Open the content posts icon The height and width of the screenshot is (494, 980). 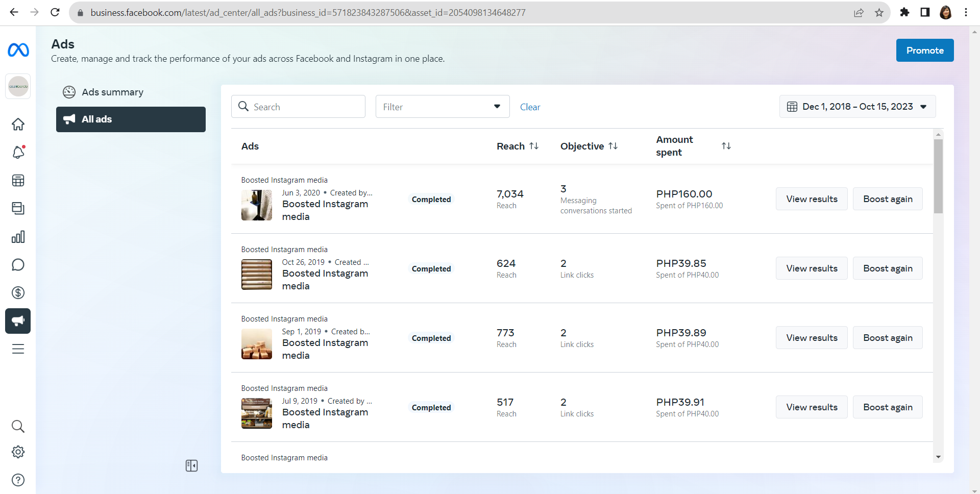coord(18,208)
